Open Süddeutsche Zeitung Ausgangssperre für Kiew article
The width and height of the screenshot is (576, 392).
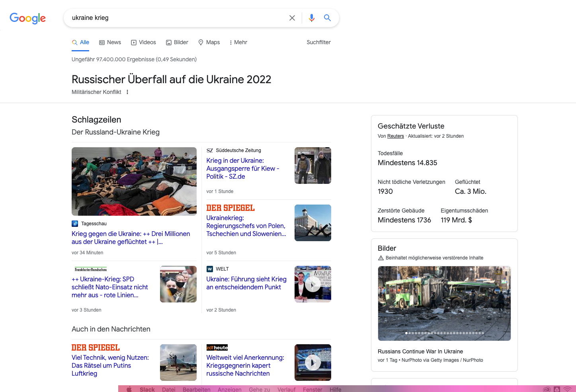243,168
